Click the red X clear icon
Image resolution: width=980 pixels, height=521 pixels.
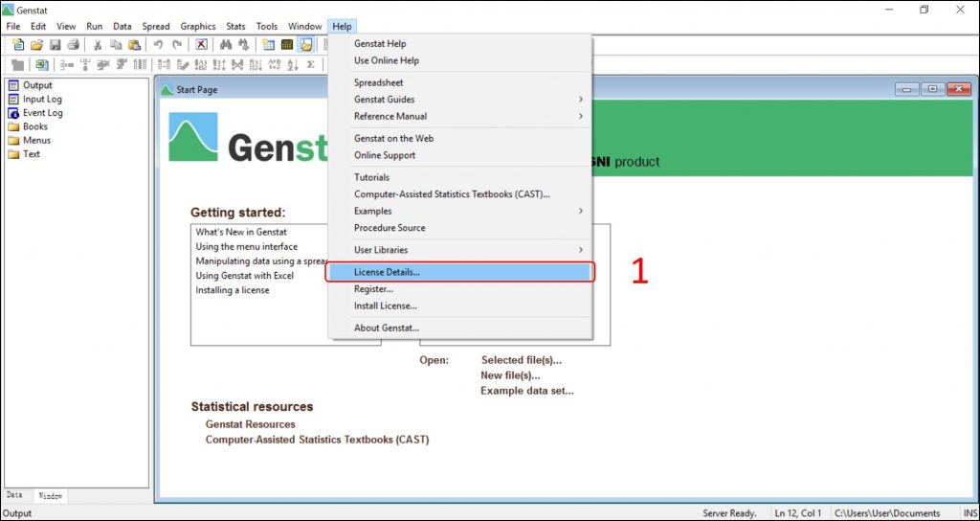(x=201, y=44)
